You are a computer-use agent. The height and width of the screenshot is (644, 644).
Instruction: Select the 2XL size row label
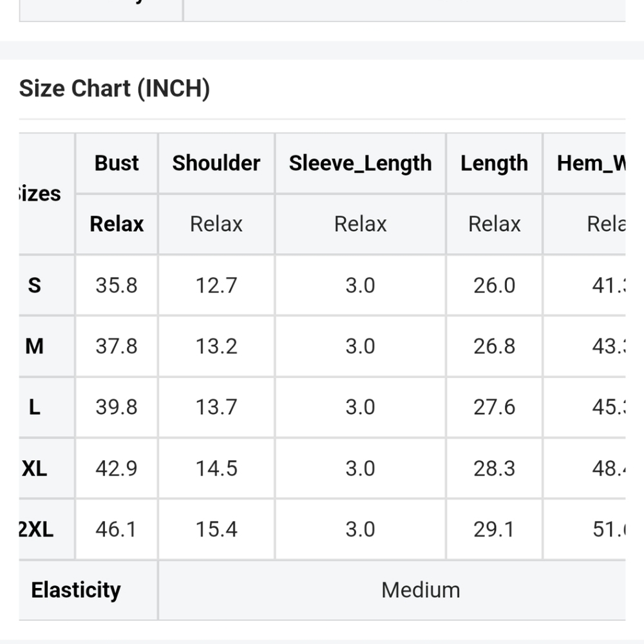click(x=36, y=529)
